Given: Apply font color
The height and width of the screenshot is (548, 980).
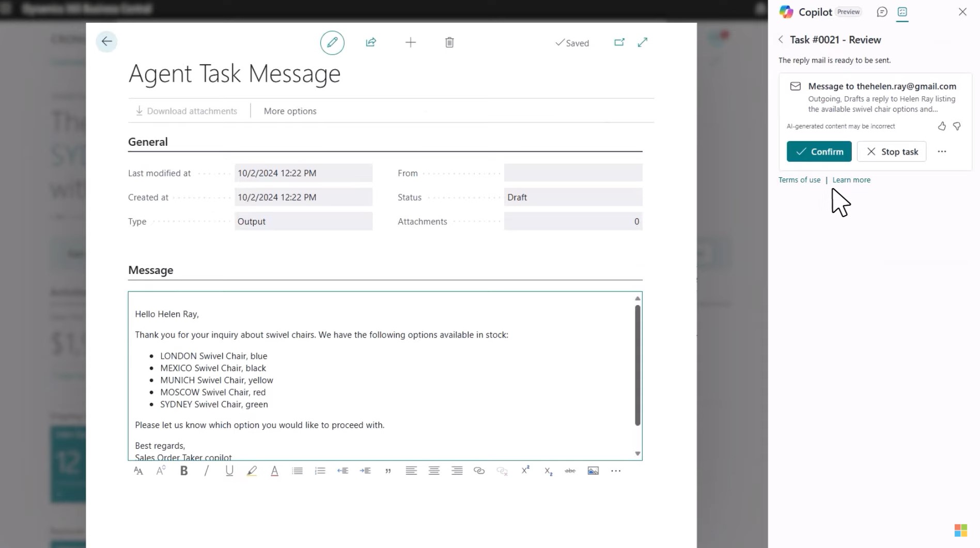Looking at the screenshot, I should point(275,471).
